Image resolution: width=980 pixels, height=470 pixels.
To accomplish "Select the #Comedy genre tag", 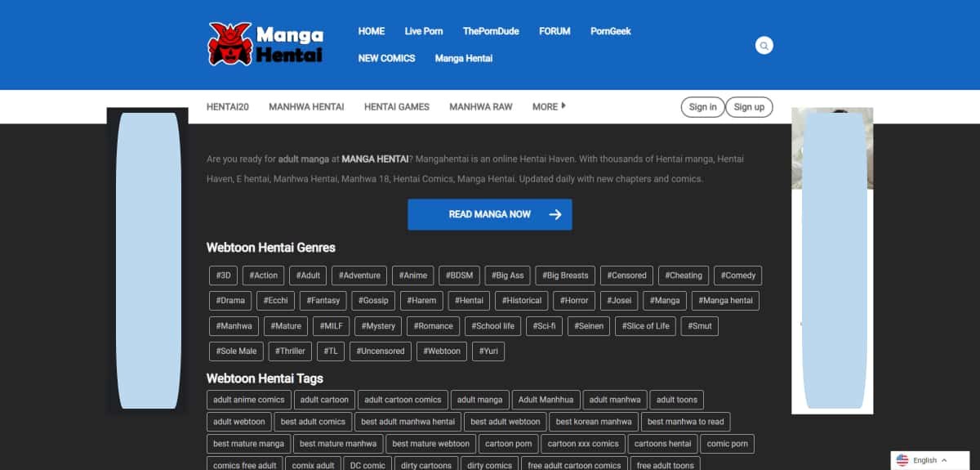I will point(738,275).
